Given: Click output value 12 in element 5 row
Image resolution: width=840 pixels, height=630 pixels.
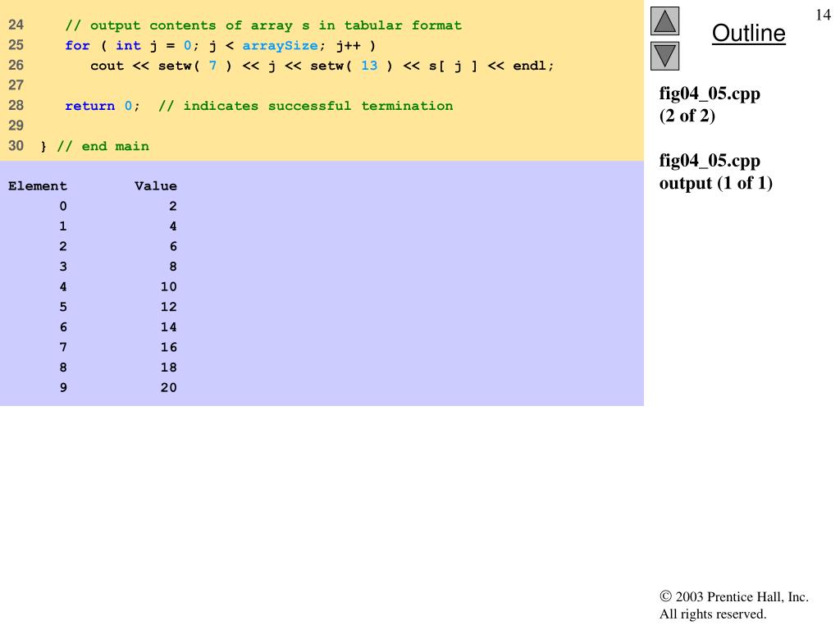Looking at the screenshot, I should (x=168, y=307).
